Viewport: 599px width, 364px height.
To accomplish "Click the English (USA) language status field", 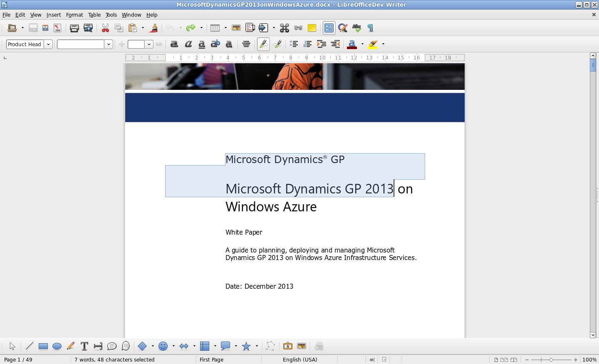I will [299, 359].
